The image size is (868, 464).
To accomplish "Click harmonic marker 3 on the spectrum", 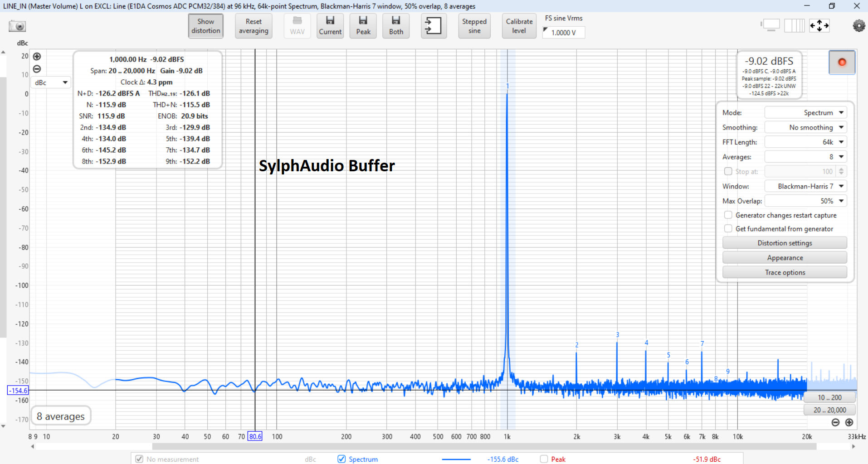I will [617, 335].
